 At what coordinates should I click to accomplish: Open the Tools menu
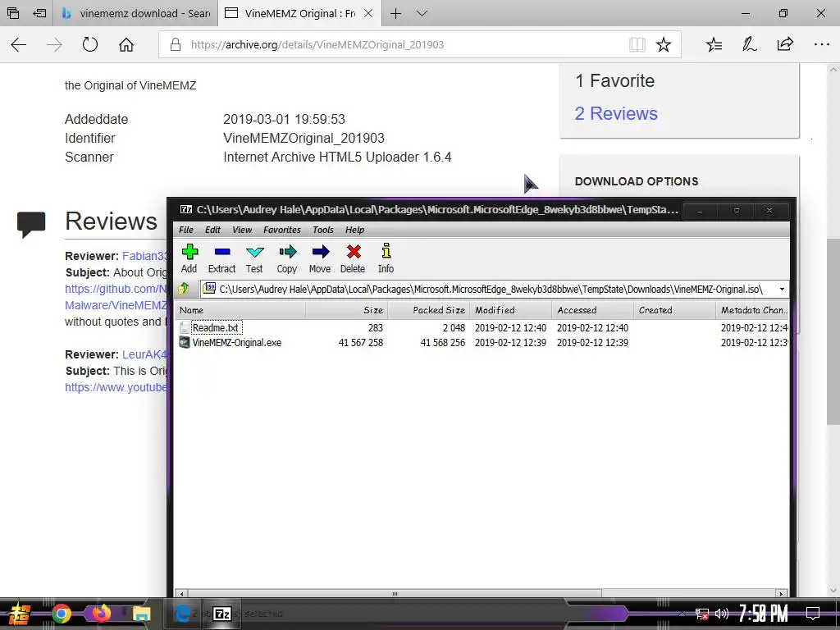323,230
